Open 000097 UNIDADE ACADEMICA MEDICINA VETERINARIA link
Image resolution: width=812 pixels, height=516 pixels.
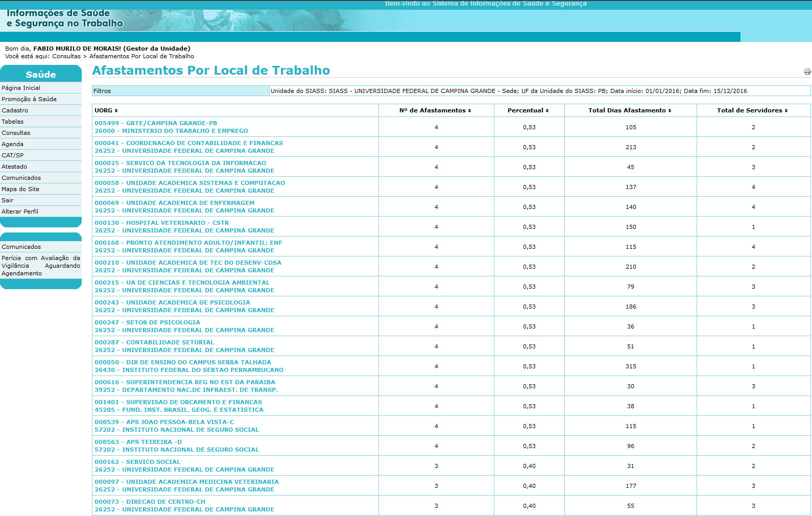pos(186,482)
